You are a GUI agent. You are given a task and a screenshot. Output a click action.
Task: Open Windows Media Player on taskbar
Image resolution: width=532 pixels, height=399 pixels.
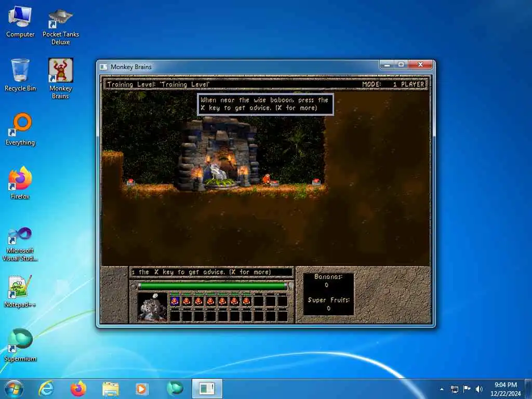coord(141,389)
